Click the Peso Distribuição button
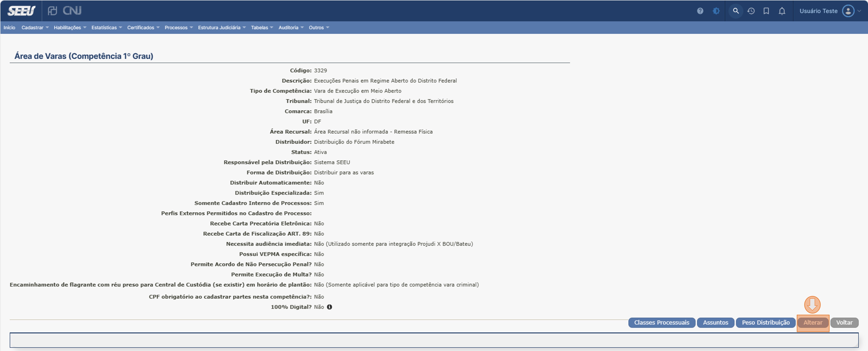This screenshot has height=351, width=868. pos(766,323)
